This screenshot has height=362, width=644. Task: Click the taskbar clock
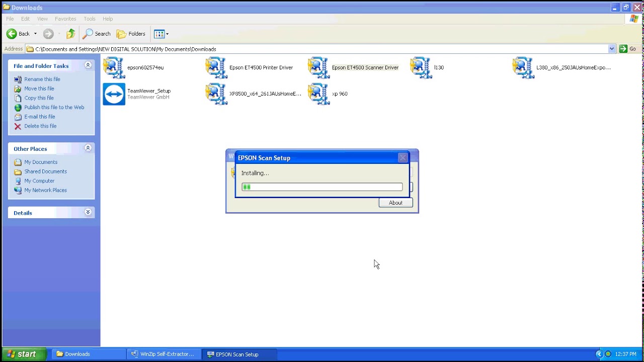[625, 354]
